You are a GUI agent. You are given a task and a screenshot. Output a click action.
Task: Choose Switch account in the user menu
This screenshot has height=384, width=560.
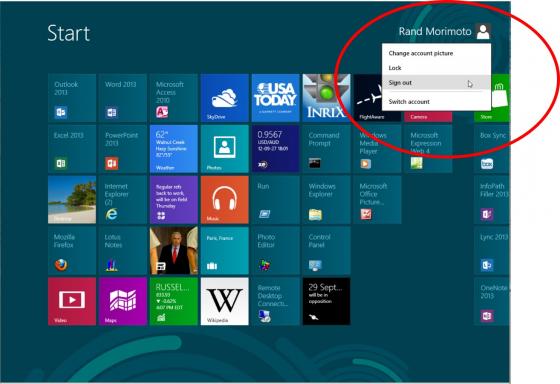coord(436,102)
